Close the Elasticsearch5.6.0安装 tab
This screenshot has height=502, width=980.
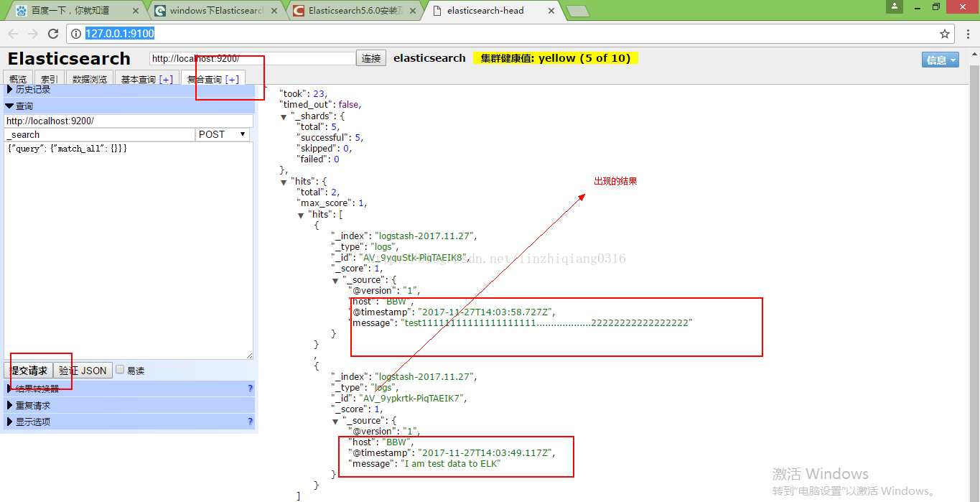(x=414, y=11)
